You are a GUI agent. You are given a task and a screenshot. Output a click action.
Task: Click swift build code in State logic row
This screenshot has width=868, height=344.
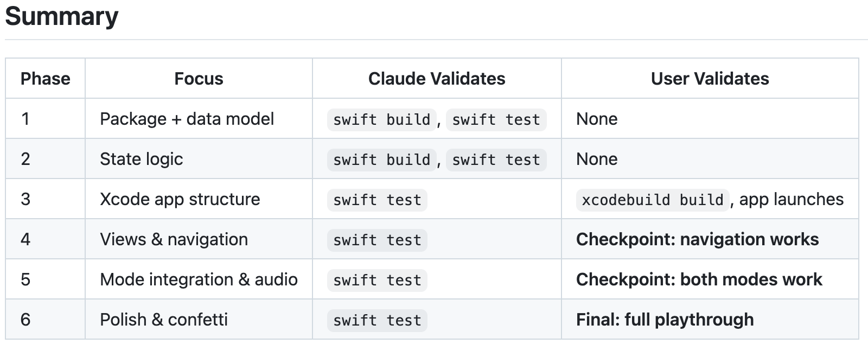click(x=381, y=160)
